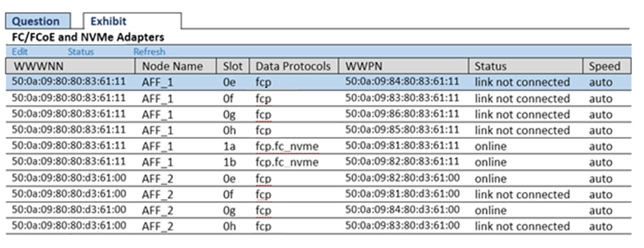Sort by WWNN column header
This screenshot has width=644, height=248.
click(x=71, y=66)
